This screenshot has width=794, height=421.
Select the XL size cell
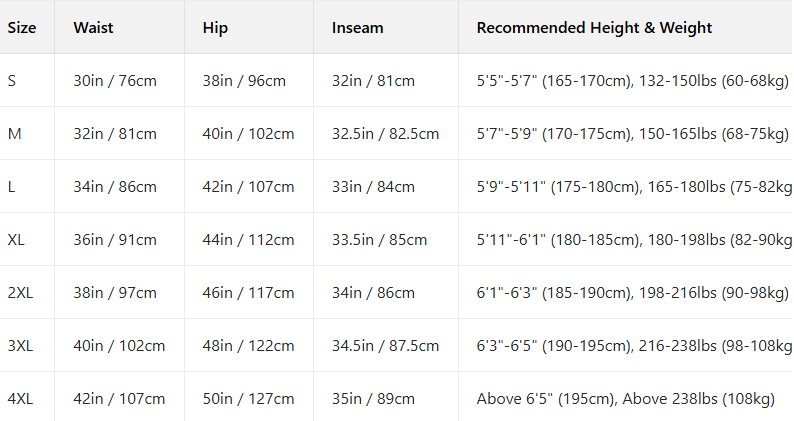click(x=16, y=240)
